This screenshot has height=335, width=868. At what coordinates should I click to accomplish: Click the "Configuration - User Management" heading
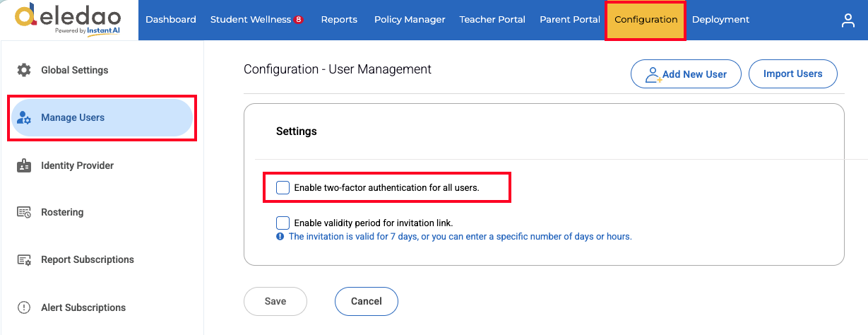338,69
